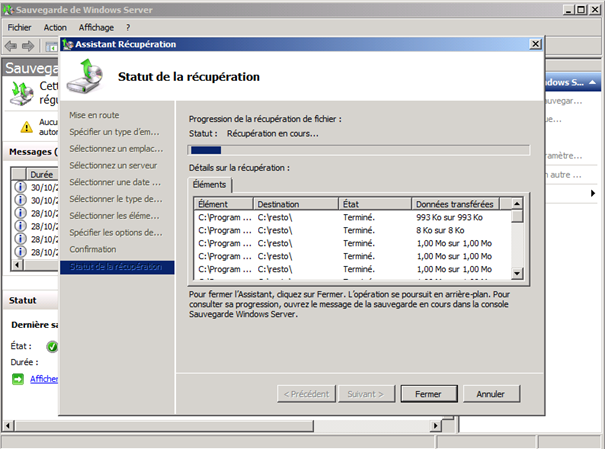Click the Spécifier un type d'em... step
605x449 pixels.
[x=114, y=132]
